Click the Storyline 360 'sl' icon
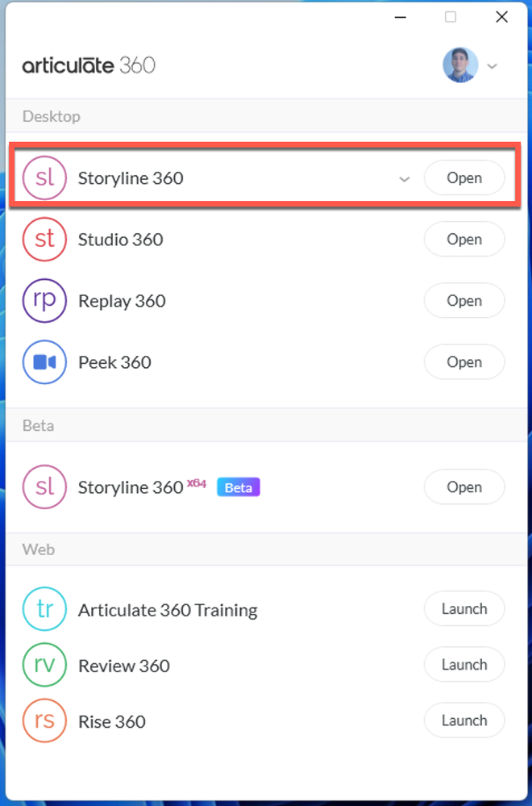532x806 pixels. coord(44,178)
